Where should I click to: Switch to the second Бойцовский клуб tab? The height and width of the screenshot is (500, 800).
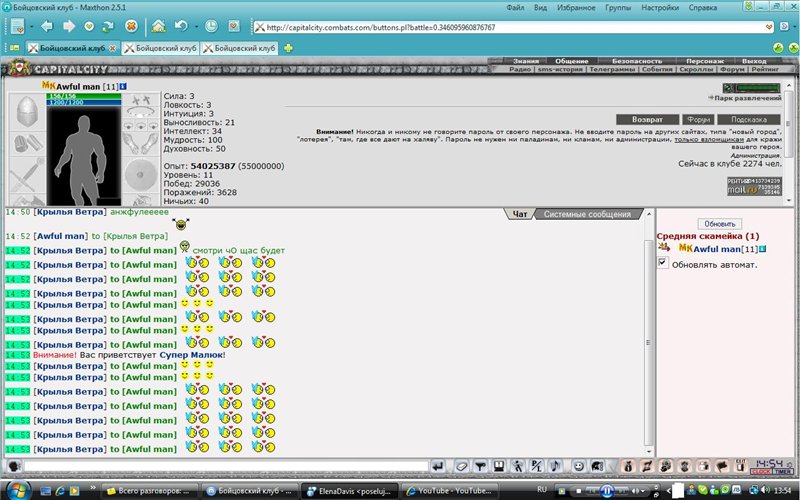point(161,48)
